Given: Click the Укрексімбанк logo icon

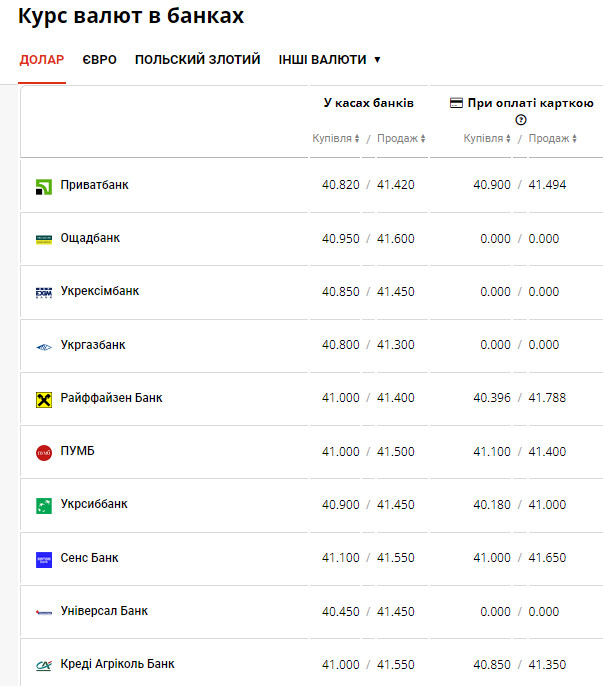Looking at the screenshot, I should [43, 292].
